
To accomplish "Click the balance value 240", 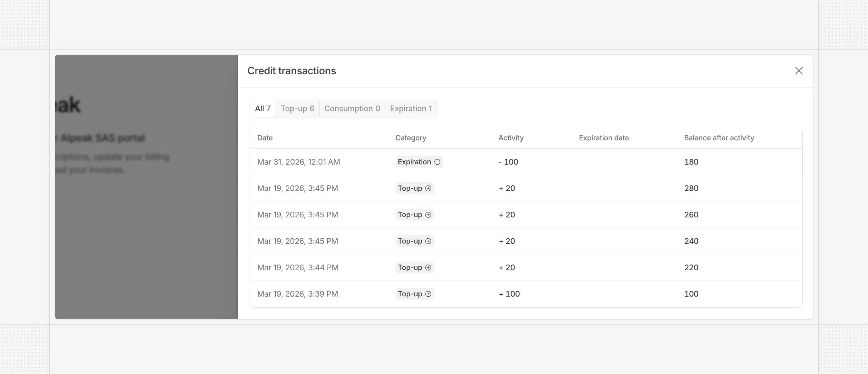I will pos(691,241).
